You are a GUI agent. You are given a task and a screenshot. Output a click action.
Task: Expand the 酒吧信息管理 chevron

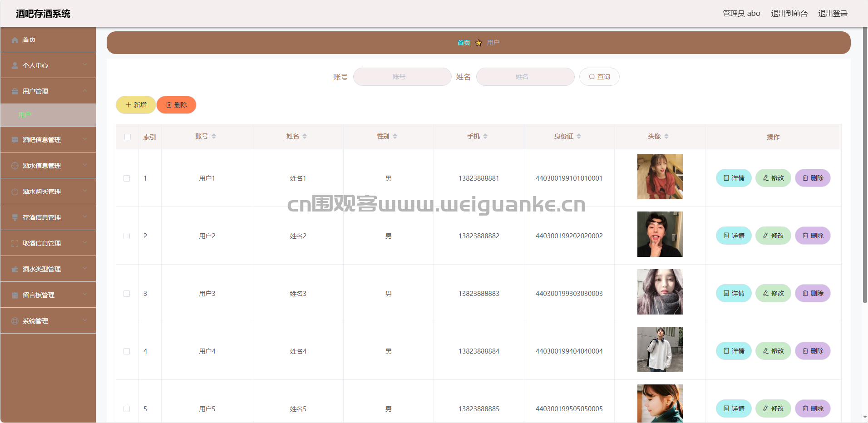(x=85, y=139)
